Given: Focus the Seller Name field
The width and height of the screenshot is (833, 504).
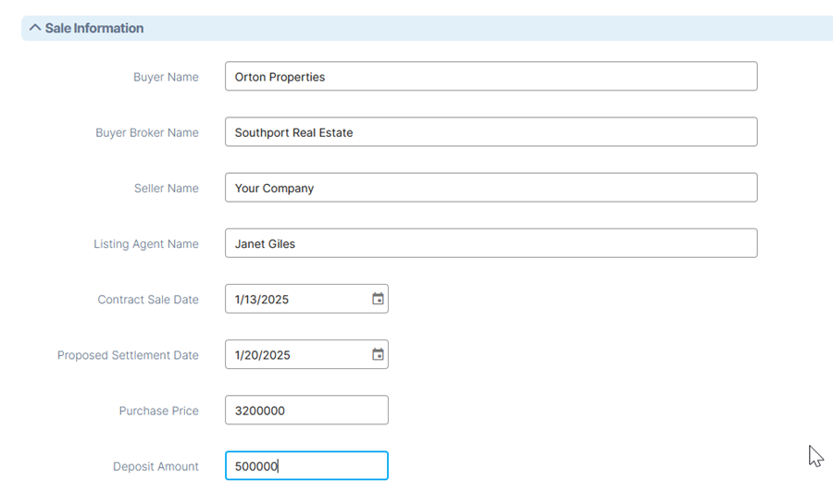Looking at the screenshot, I should (491, 188).
